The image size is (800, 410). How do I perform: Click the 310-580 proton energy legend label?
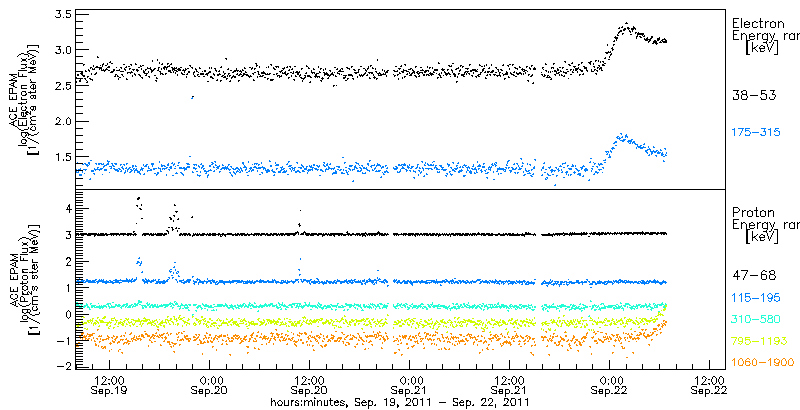756,319
